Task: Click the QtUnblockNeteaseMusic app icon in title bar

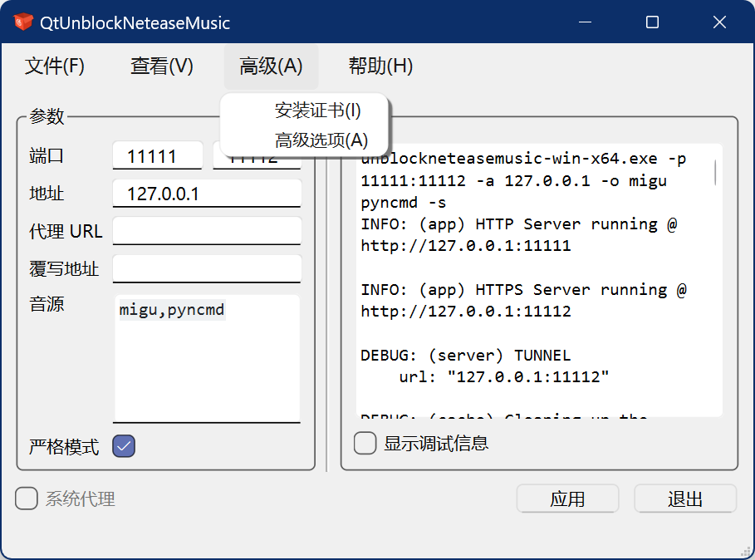Action: (23, 22)
